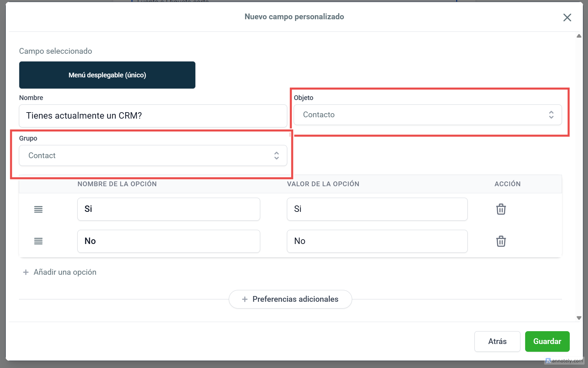588x368 pixels.
Task: Select Menú desplegable (único) field type
Action: point(107,75)
